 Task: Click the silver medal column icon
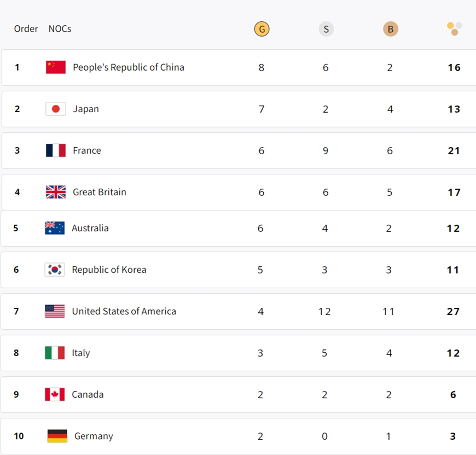coord(326,29)
